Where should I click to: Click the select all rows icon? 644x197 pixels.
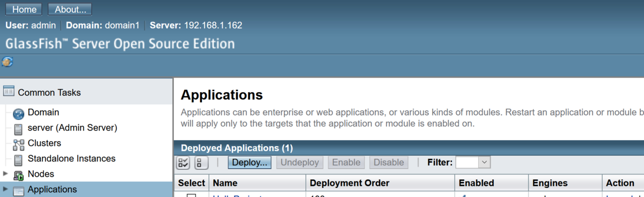coord(183,163)
